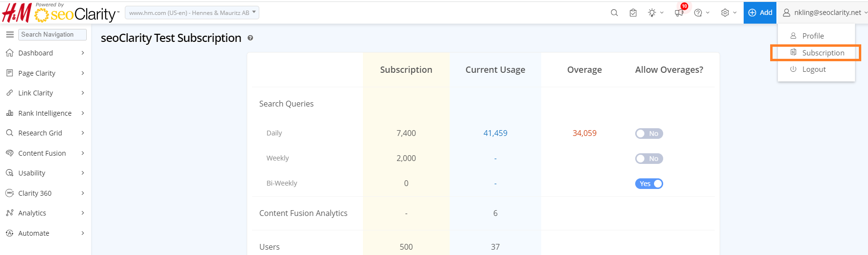Open Profile from the user menu
Image resolution: width=868 pixels, height=255 pixels.
pos(813,36)
